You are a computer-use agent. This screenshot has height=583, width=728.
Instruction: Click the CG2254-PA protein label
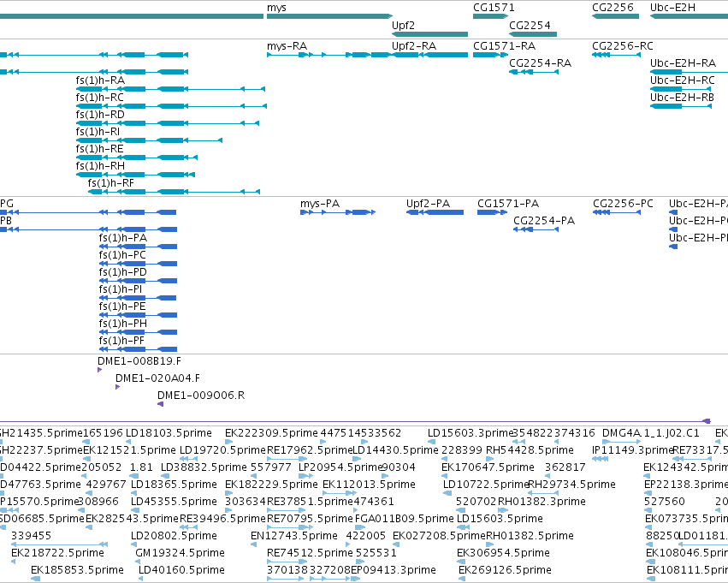pos(544,221)
